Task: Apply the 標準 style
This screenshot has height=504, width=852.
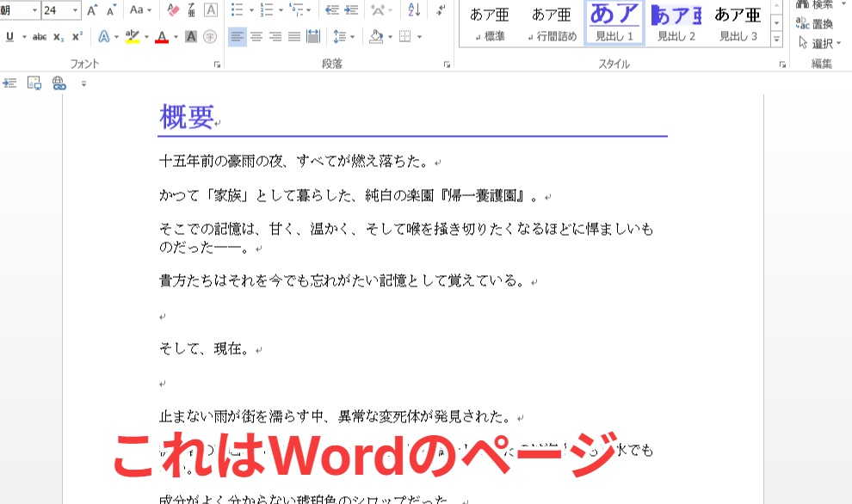Action: (x=490, y=23)
